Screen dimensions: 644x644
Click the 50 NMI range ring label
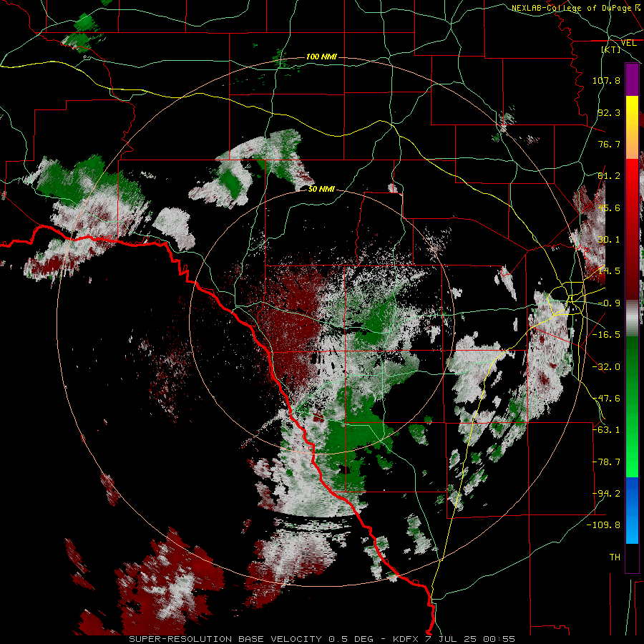tap(321, 189)
